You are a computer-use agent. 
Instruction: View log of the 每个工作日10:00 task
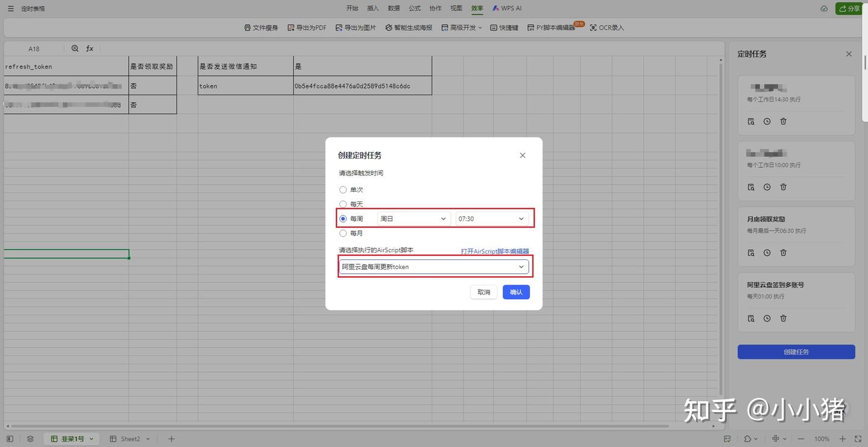tap(751, 187)
